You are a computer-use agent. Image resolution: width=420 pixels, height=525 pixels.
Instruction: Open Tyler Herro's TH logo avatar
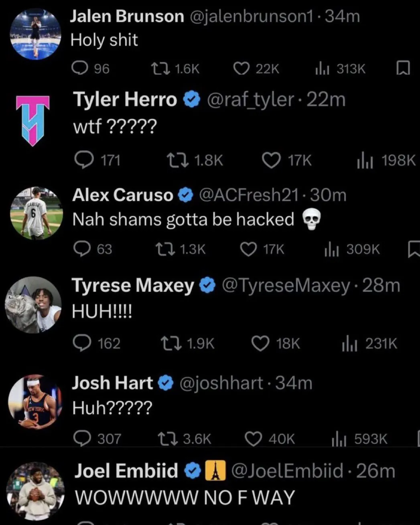pyautogui.click(x=32, y=120)
